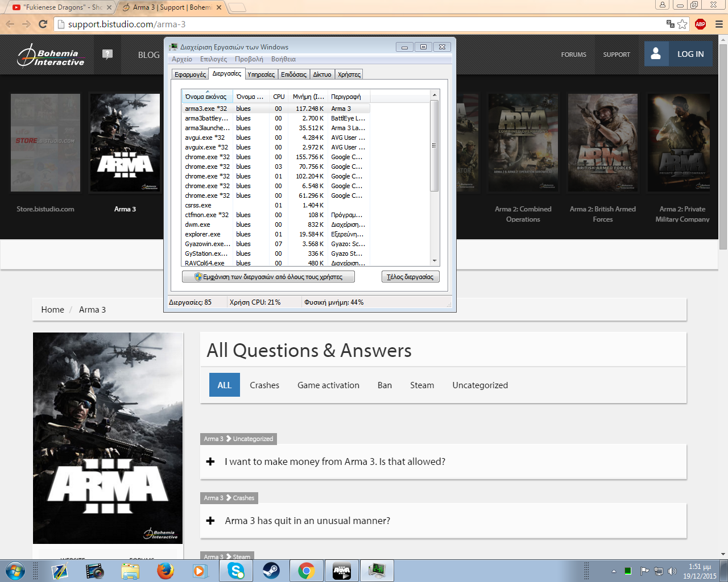The image size is (728, 582).
Task: Filter questions by Game activation
Action: pyautogui.click(x=328, y=385)
